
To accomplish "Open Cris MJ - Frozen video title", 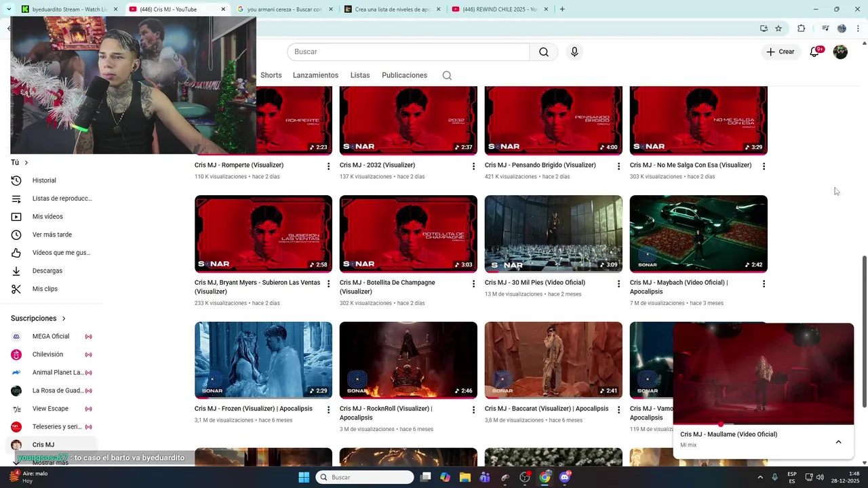I will click(254, 409).
